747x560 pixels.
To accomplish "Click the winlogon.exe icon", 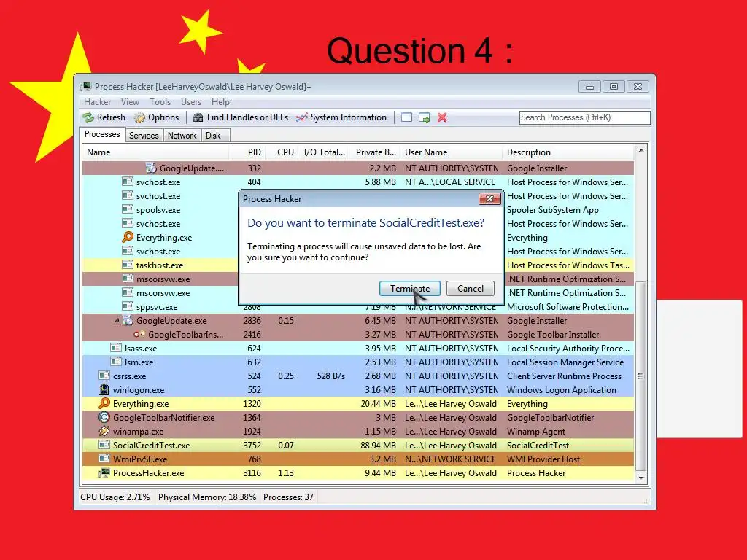I will click(104, 389).
